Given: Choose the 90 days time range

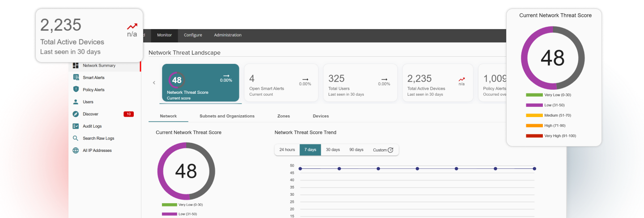Looking at the screenshot, I should click(356, 150).
